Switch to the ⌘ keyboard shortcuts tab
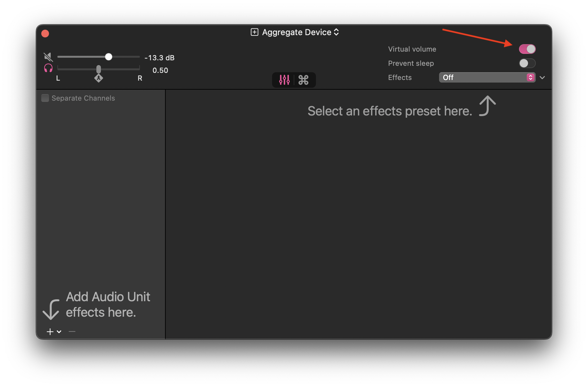588x387 pixels. [x=303, y=80]
